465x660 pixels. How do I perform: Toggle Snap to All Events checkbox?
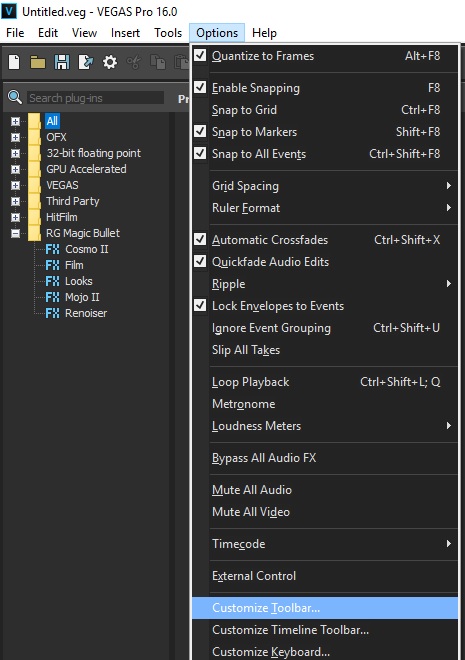click(200, 153)
